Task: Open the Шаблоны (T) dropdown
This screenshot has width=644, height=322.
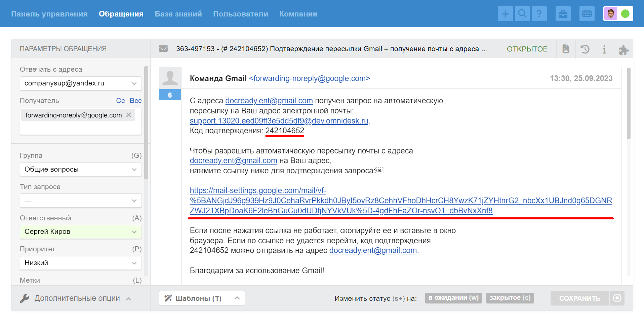Action: pyautogui.click(x=202, y=298)
